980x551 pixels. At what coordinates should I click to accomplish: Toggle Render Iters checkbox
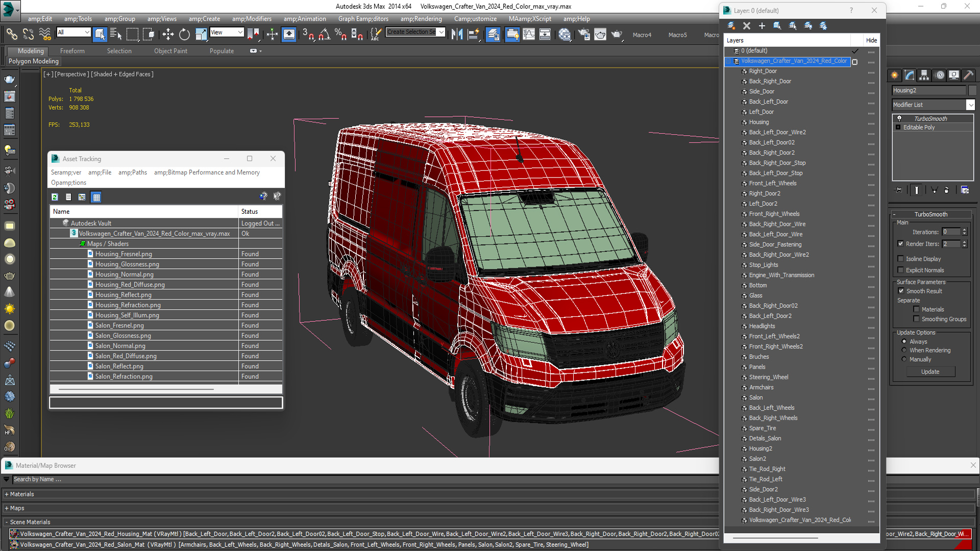[901, 244]
